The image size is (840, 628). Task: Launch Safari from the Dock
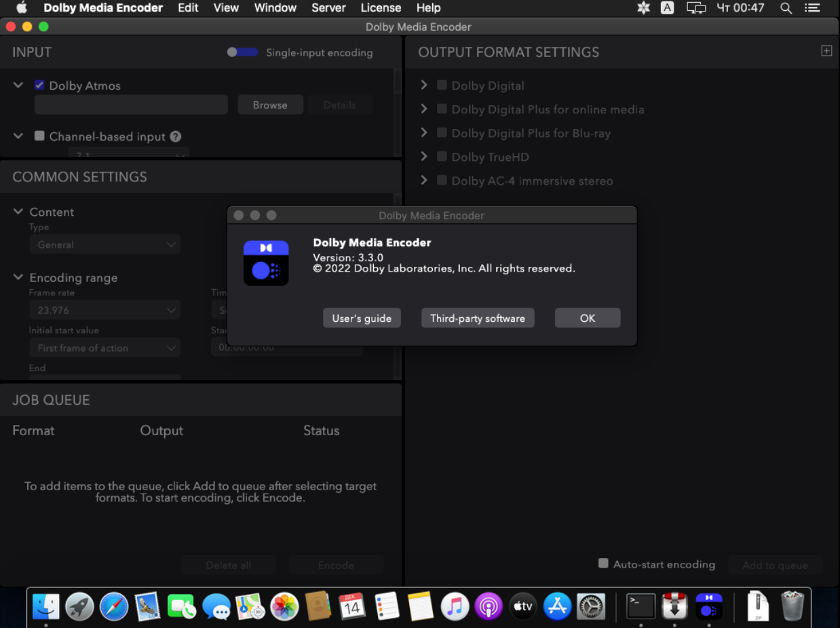click(114, 606)
